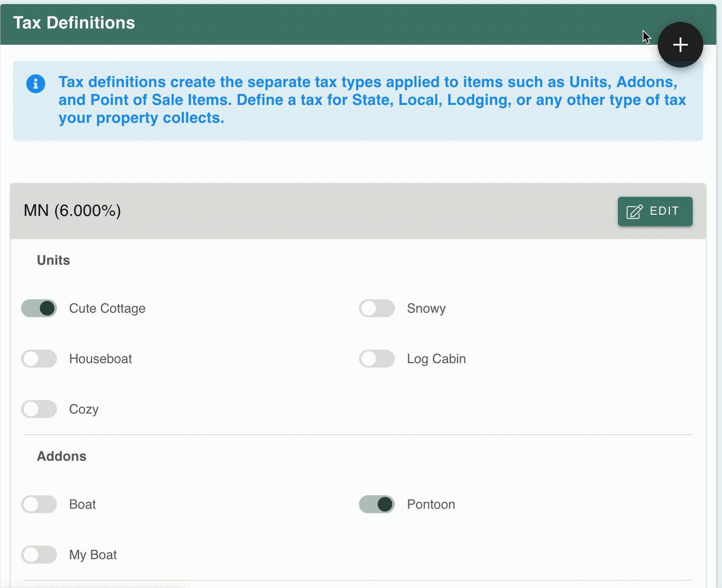Screen dimensions: 722x588
Task: Click the MN (6.000%) tax heading
Action: click(x=72, y=211)
